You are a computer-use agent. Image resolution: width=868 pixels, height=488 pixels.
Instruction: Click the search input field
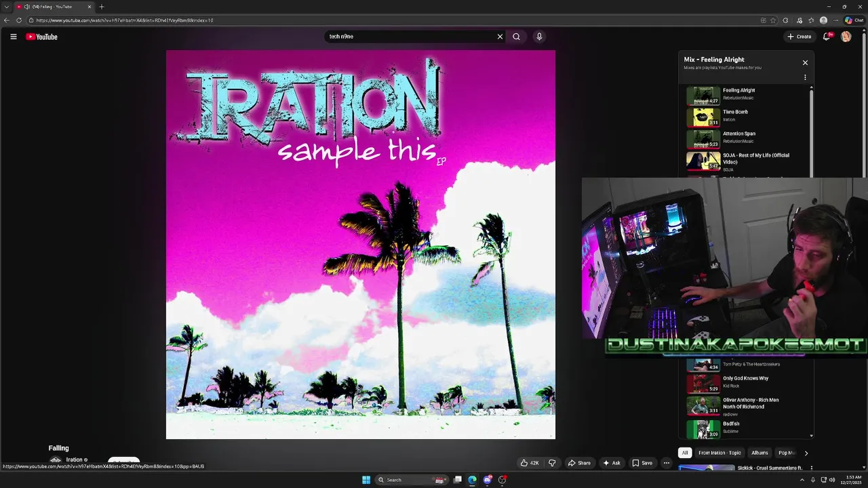[410, 37]
